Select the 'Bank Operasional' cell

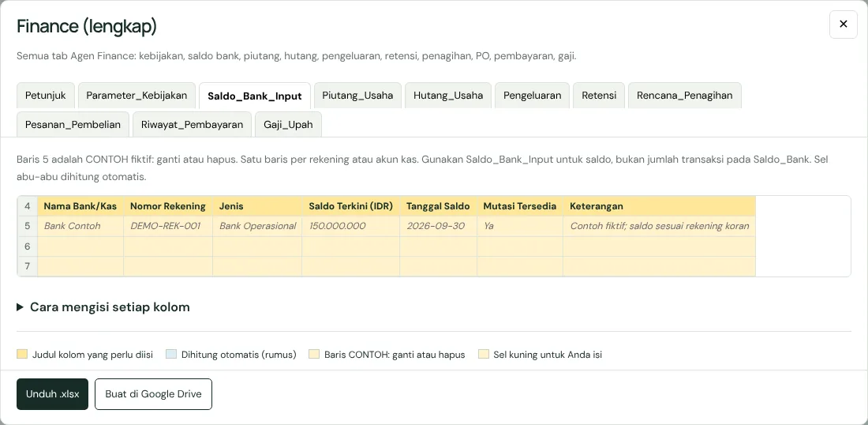click(257, 226)
